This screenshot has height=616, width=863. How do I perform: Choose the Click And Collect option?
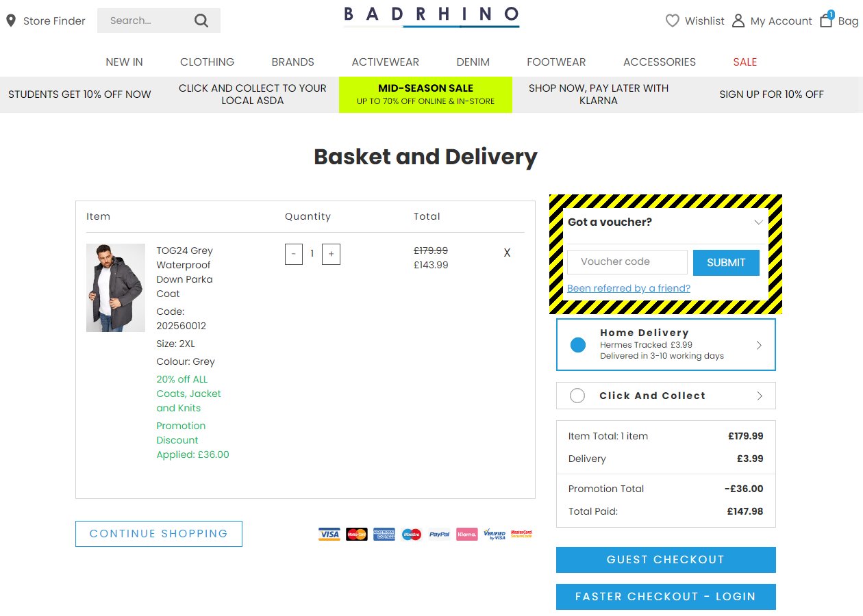pyautogui.click(x=577, y=396)
